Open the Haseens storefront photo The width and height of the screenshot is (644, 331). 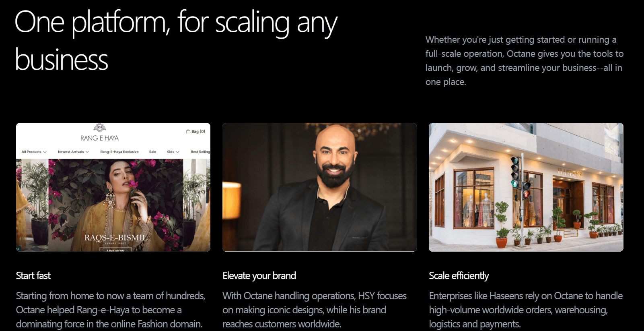point(526,187)
